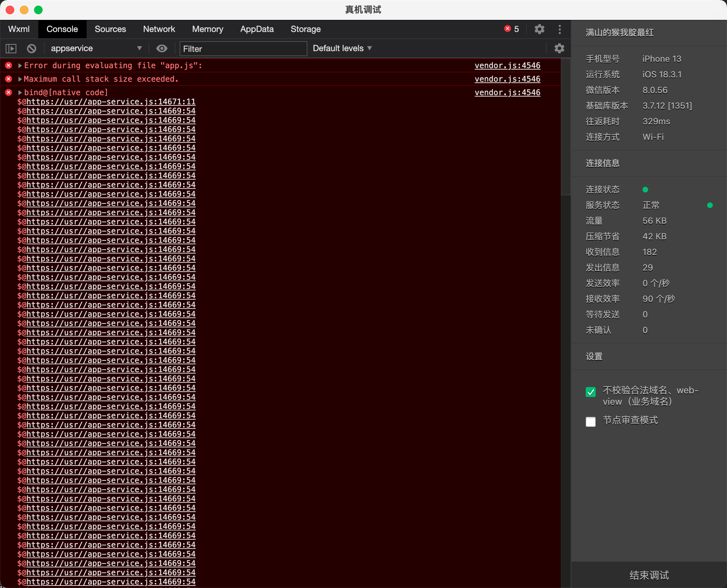Click error icon beside "Error during evaluating file"
727x588 pixels.
(9, 66)
